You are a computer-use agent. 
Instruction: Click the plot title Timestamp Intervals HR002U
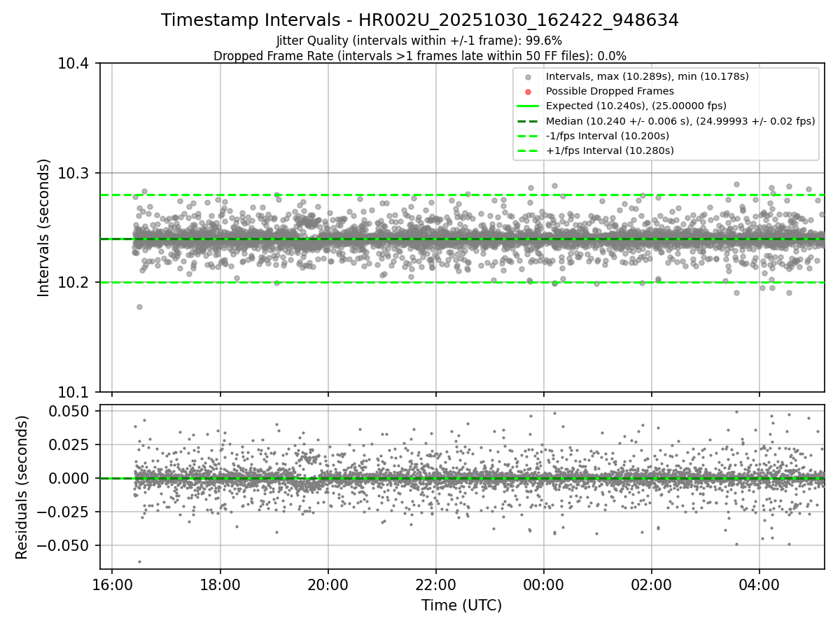point(419,20)
